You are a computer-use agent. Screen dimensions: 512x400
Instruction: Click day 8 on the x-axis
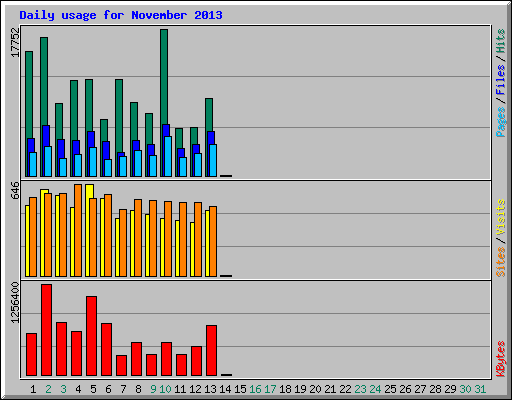[x=138, y=389]
